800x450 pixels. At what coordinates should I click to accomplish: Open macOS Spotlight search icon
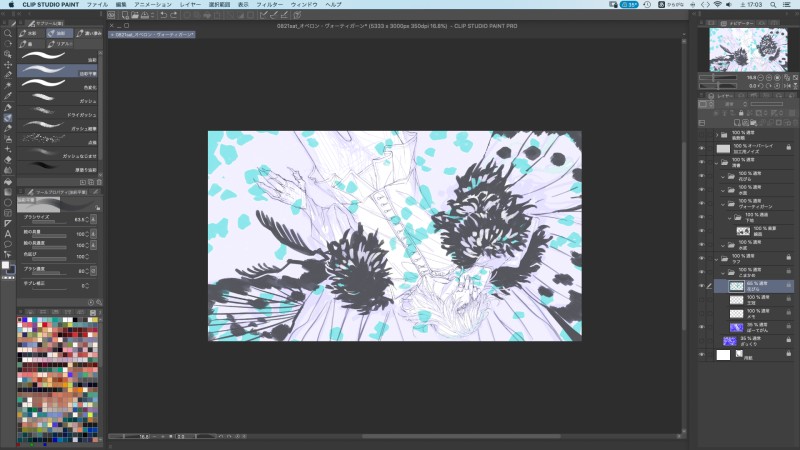point(773,5)
